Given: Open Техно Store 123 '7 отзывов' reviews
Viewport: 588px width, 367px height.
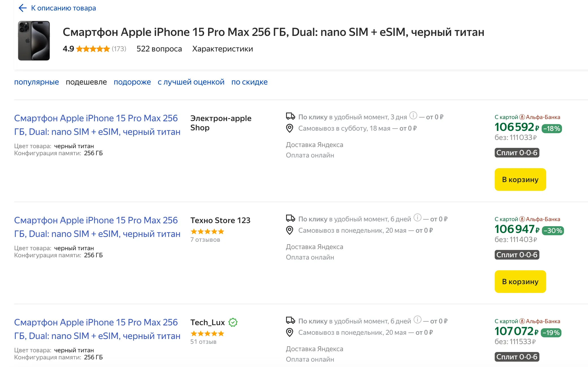Looking at the screenshot, I should point(205,240).
